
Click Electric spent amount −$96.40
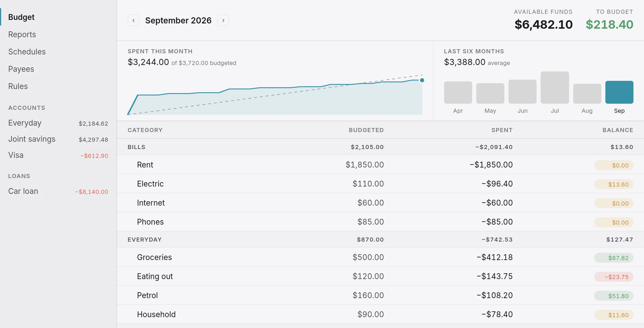pos(497,184)
